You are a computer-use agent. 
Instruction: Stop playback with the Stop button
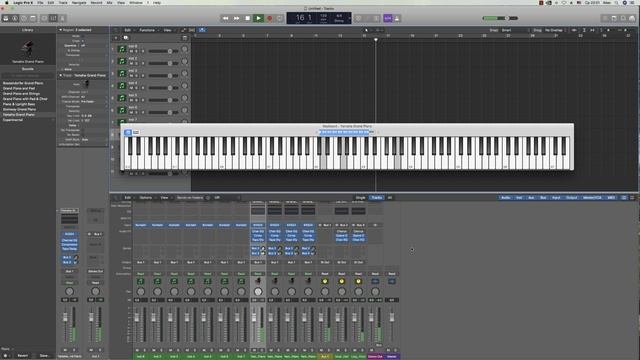(x=247, y=18)
